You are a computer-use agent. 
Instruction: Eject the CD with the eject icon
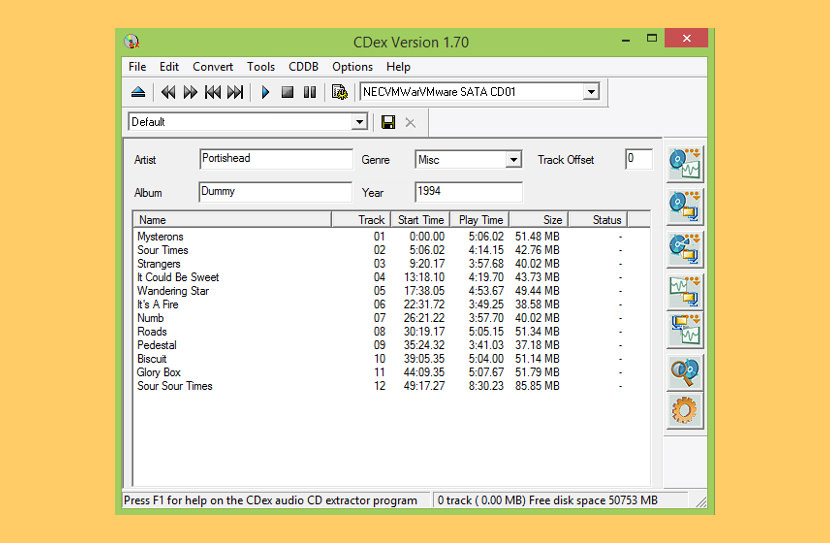tap(138, 92)
